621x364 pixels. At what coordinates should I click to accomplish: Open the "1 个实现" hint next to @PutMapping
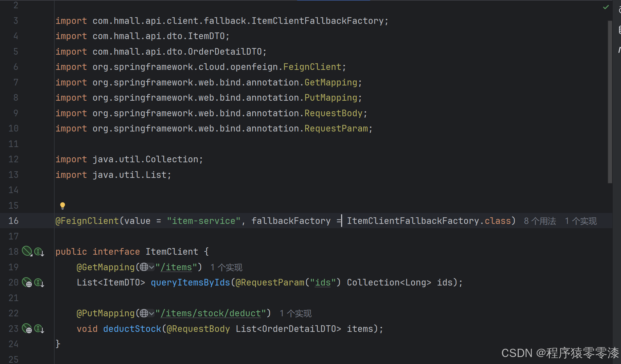tap(295, 313)
